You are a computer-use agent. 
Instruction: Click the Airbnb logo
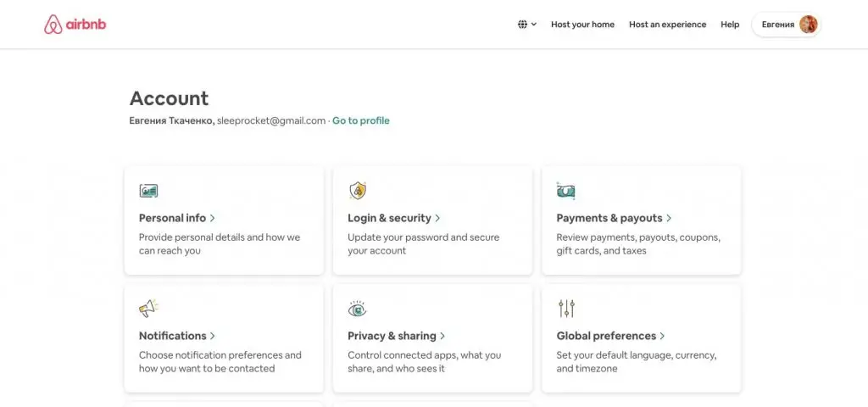75,25
